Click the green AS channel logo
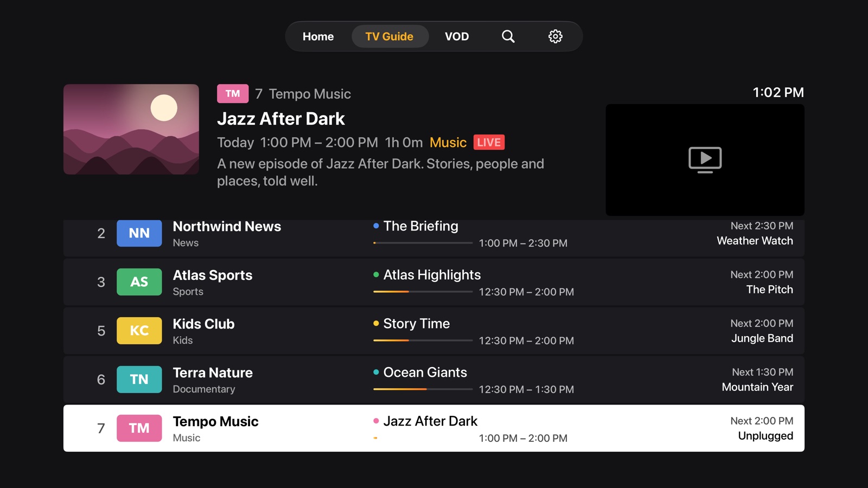The width and height of the screenshot is (868, 488). [x=139, y=282]
